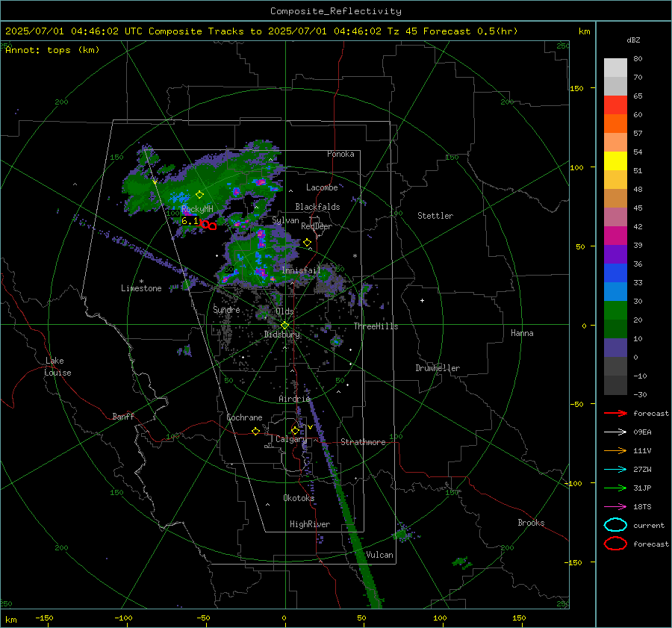
Task: Click the Lacombe city label
Action: (x=322, y=187)
